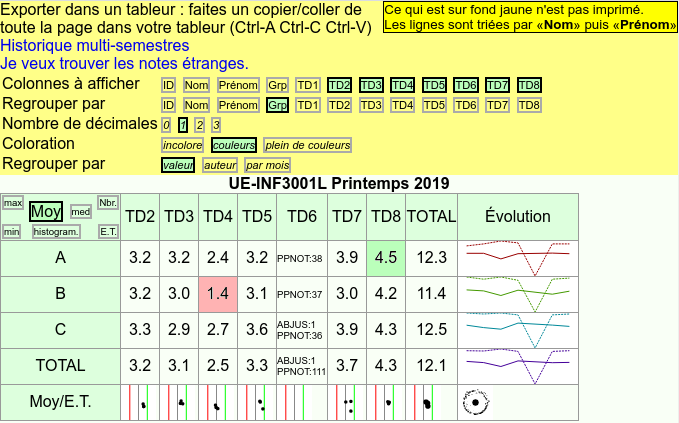Screen dimensions: 679x423
Task: Switch table statistic to 'med'
Action: click(x=81, y=212)
